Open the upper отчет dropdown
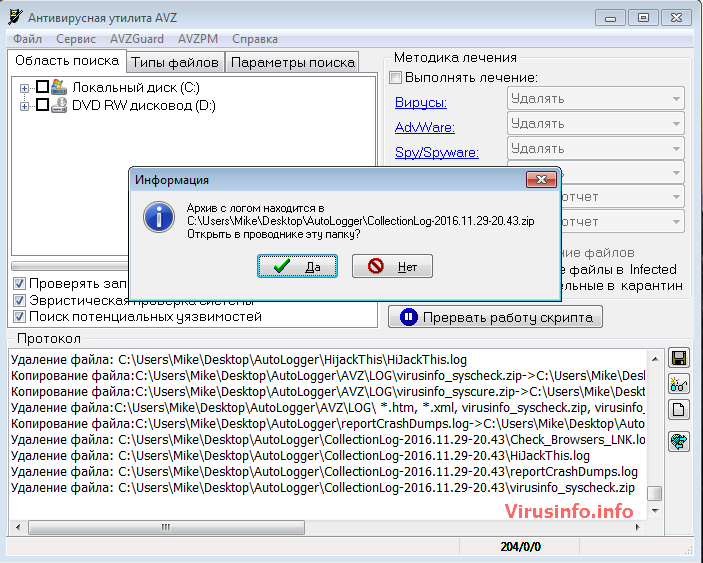The height and width of the screenshot is (563, 703). pyautogui.click(x=623, y=197)
